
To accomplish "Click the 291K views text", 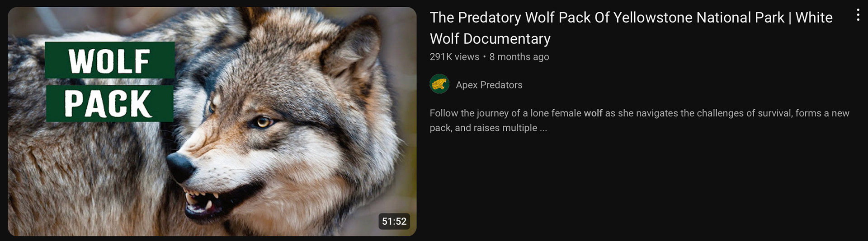I will tap(454, 57).
